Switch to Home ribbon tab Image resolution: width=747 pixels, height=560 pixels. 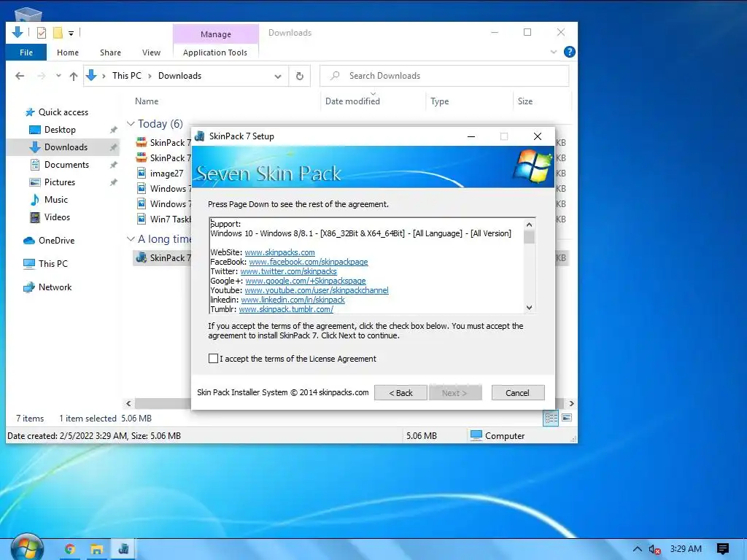pyautogui.click(x=68, y=52)
